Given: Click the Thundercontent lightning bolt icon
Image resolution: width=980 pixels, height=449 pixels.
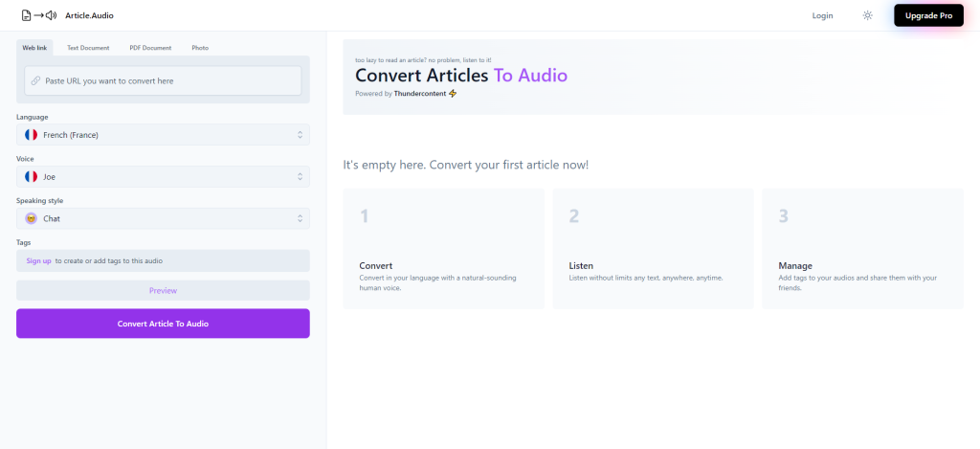Looking at the screenshot, I should 453,94.
